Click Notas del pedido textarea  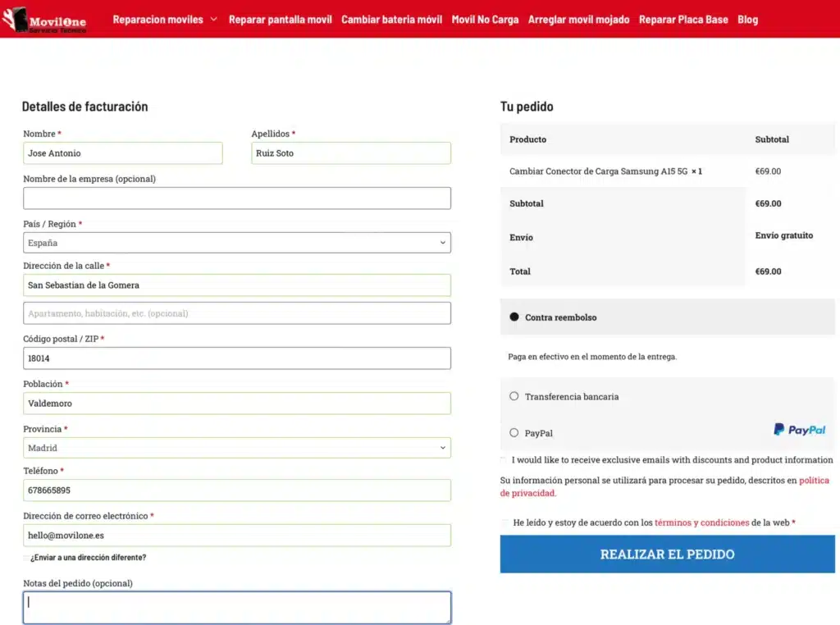(x=237, y=607)
